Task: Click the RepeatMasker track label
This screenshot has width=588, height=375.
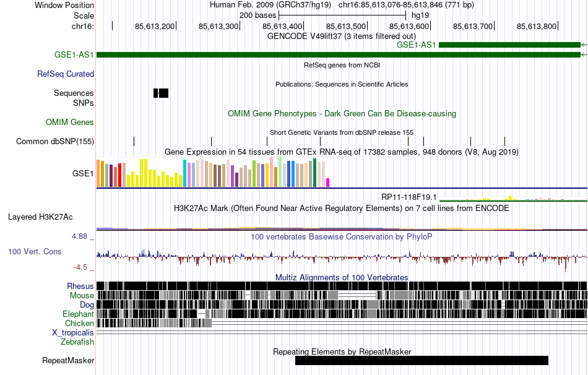Action: 68,360
